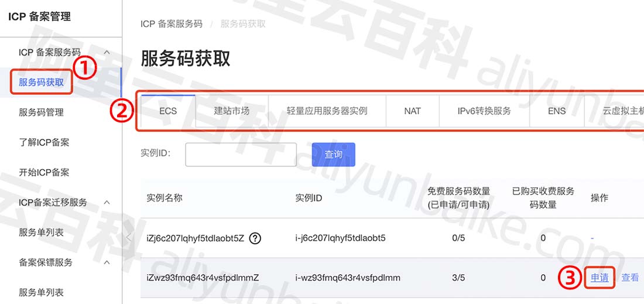Viewport: 644px width, 304px height.
Task: Select instance name iZj6c207lqhyf5tdlaobt5Z
Action: click(x=196, y=238)
